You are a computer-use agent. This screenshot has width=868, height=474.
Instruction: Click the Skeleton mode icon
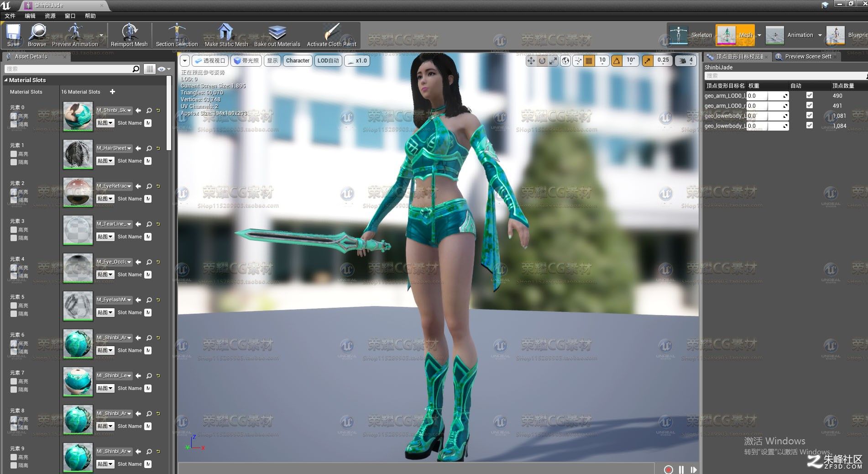tap(679, 35)
